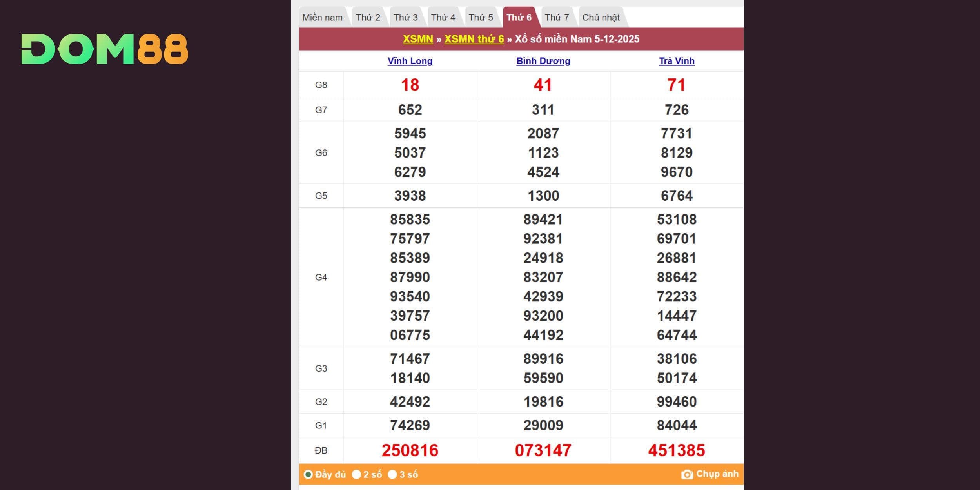The height and width of the screenshot is (490, 980).
Task: Open the Thứ 3 tab
Action: [405, 18]
